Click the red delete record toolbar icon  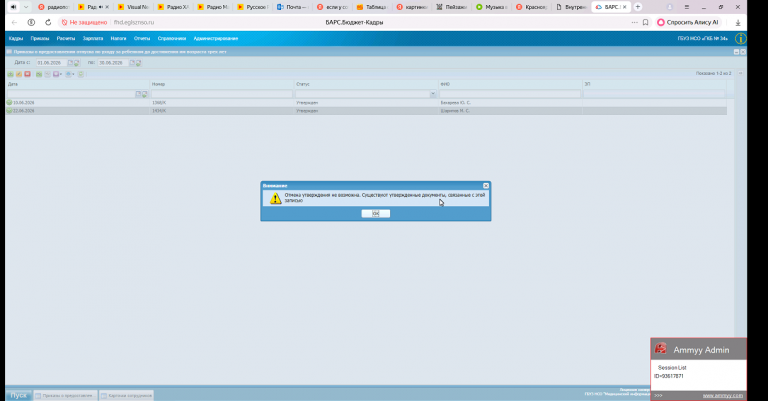pyautogui.click(x=27, y=74)
